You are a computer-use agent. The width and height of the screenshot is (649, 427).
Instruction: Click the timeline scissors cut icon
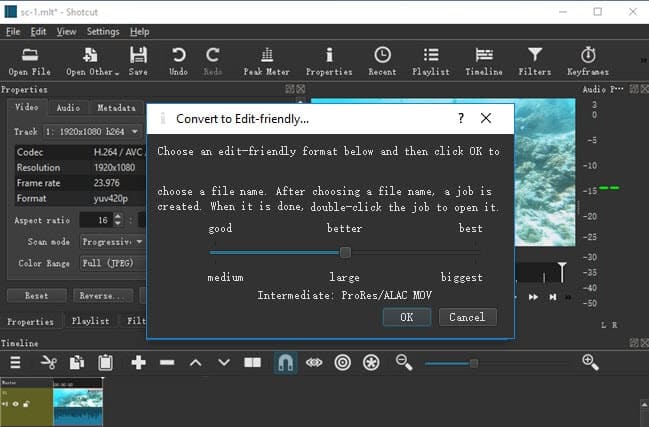click(48, 363)
